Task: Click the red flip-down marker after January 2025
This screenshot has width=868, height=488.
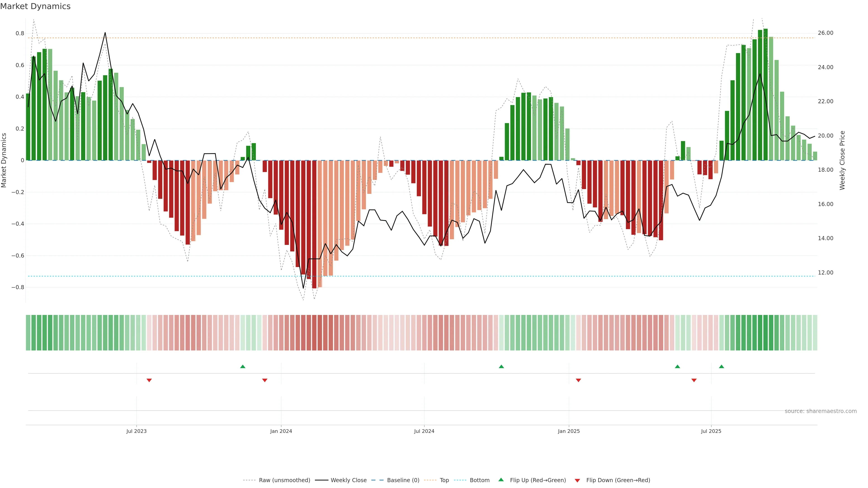Action: (579, 380)
